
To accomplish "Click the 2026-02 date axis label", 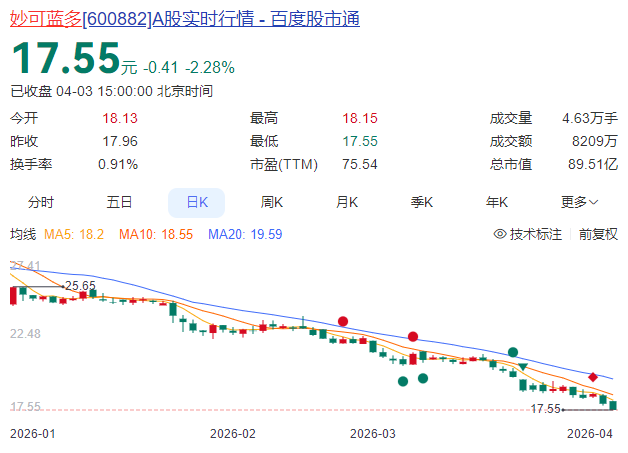I will [x=233, y=434].
